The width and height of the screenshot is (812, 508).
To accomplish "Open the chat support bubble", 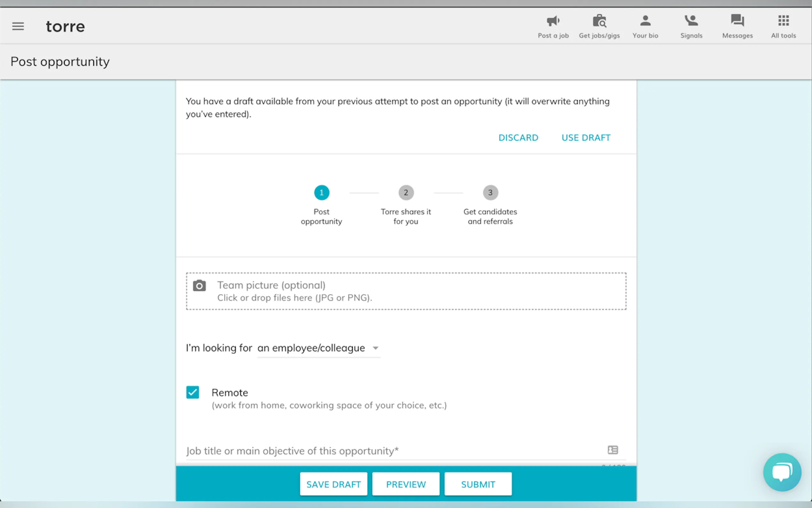I will 782,472.
